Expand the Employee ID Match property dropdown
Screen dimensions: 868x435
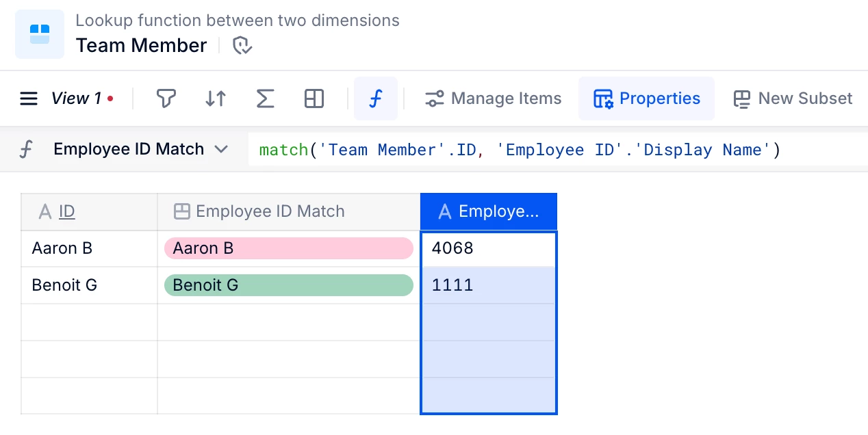pos(221,149)
